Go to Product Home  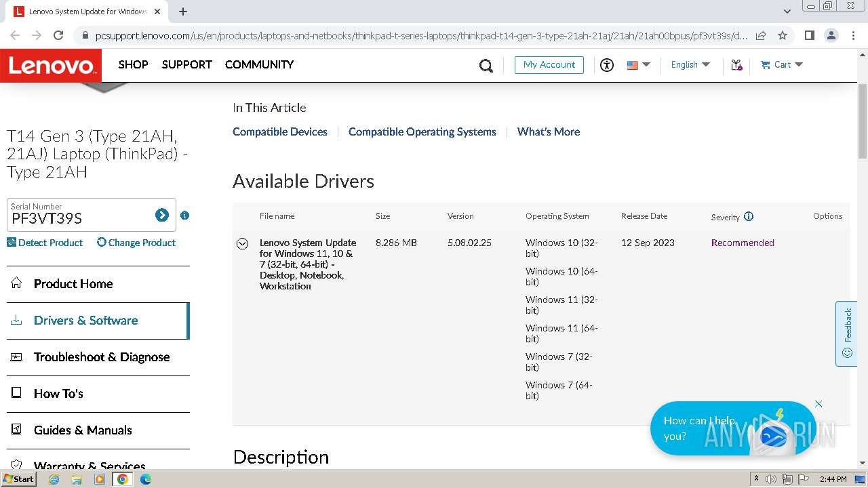98,284
